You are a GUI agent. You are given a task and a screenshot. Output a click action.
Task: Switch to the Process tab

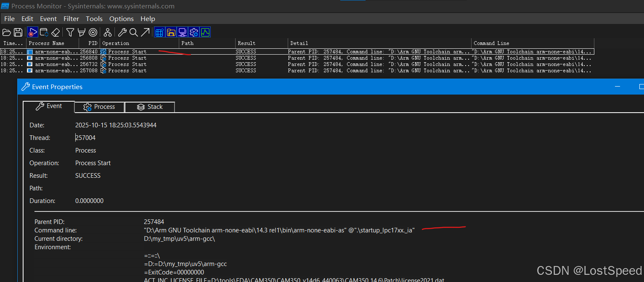[x=99, y=107]
